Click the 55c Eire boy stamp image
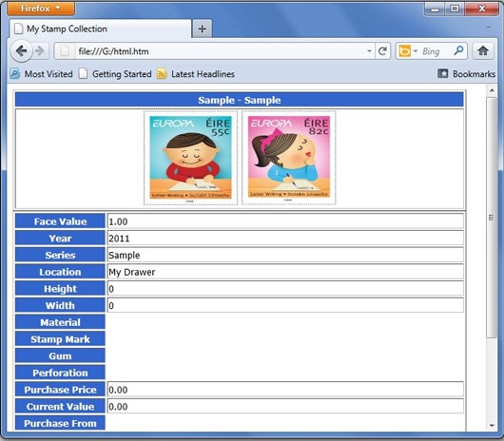The image size is (504, 441). (x=190, y=158)
